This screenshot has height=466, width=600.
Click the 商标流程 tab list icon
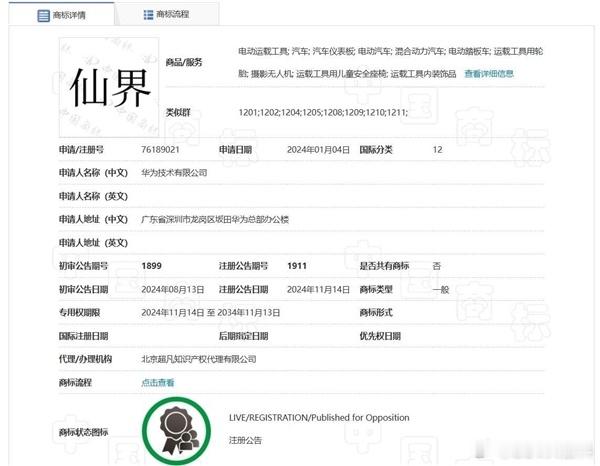[x=148, y=15]
